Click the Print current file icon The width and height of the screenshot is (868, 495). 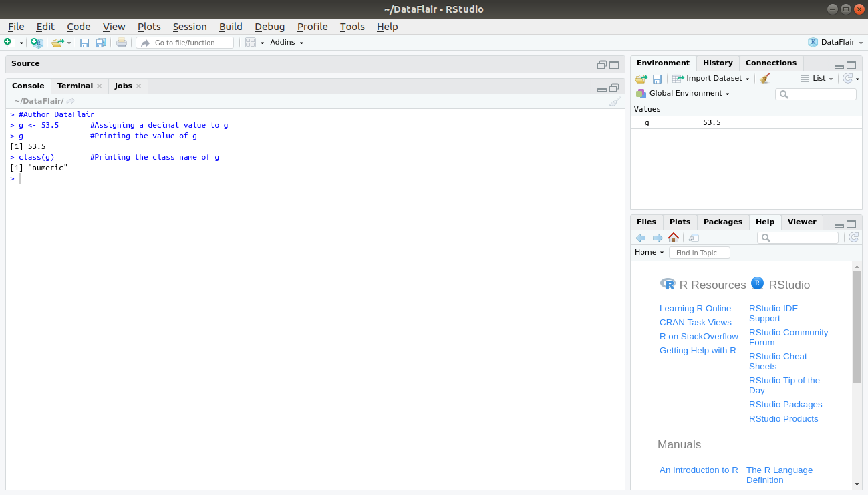click(121, 43)
